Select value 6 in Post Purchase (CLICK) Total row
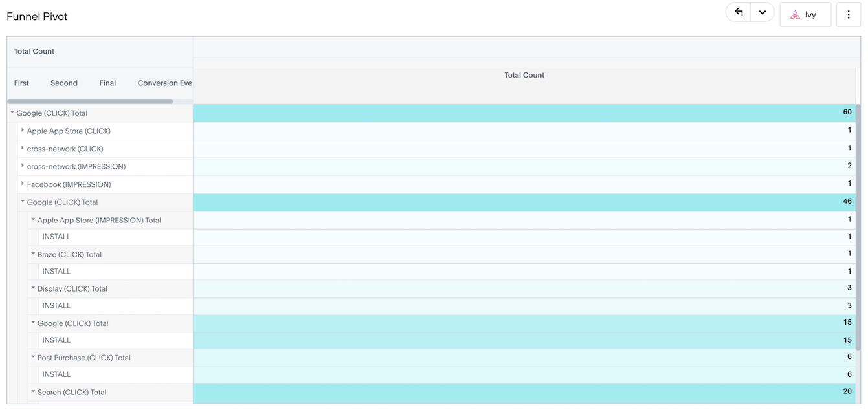This screenshot has width=868, height=410. (524, 358)
